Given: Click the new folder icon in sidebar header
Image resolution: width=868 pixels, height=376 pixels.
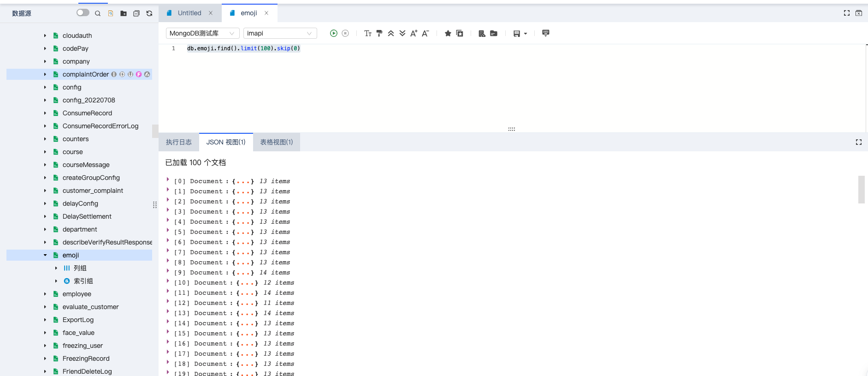Looking at the screenshot, I should coord(124,13).
